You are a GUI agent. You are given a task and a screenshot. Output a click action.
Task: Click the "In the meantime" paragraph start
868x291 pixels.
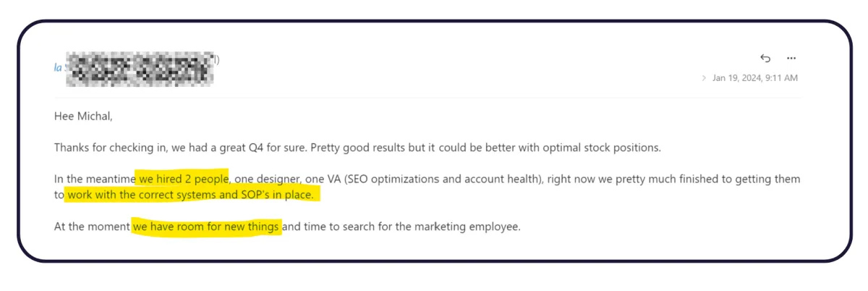click(95, 178)
